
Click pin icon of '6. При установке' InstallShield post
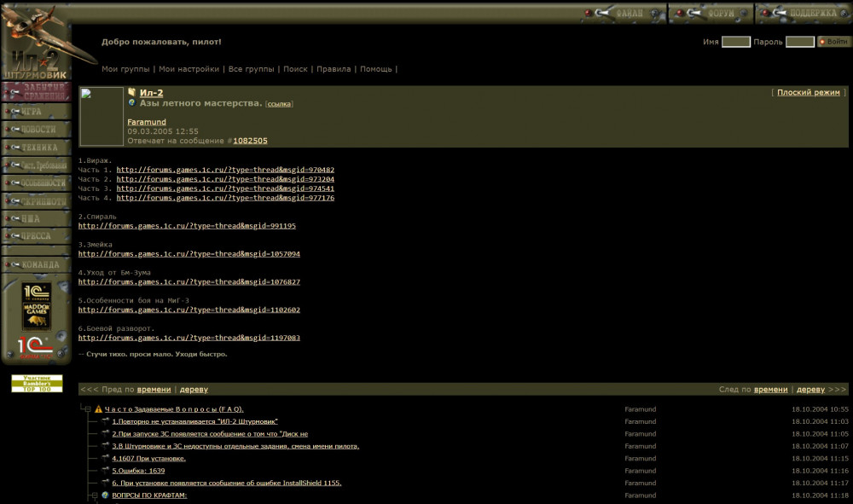click(106, 483)
